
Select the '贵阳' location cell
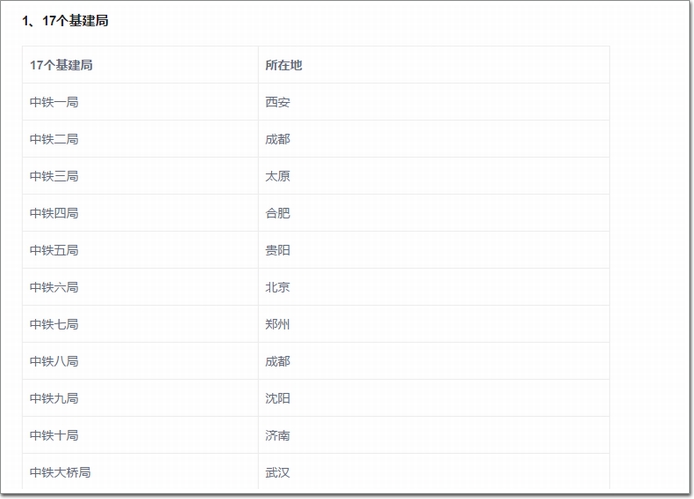click(x=434, y=250)
